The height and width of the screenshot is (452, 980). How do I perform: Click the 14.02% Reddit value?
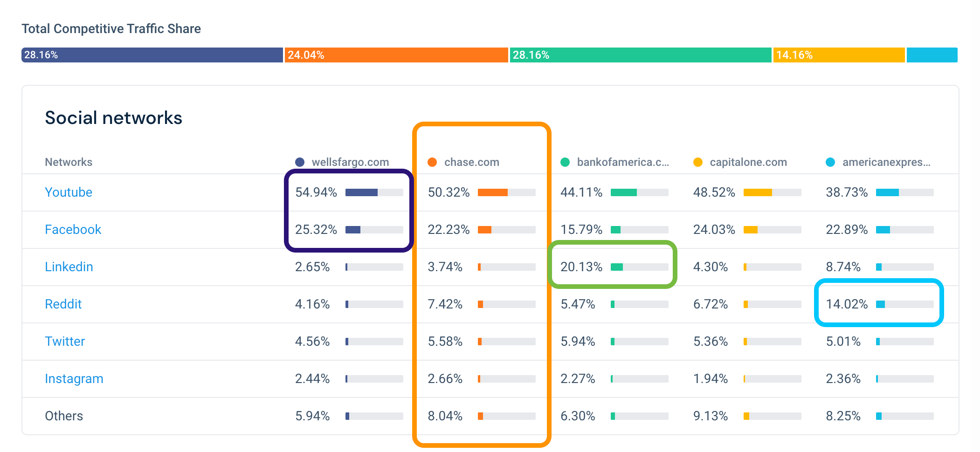point(847,304)
